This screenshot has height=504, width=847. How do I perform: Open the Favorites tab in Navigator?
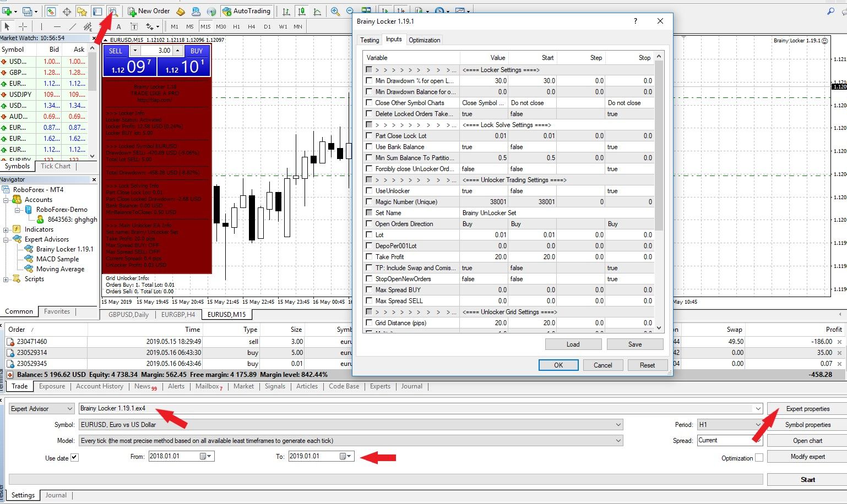pyautogui.click(x=57, y=311)
